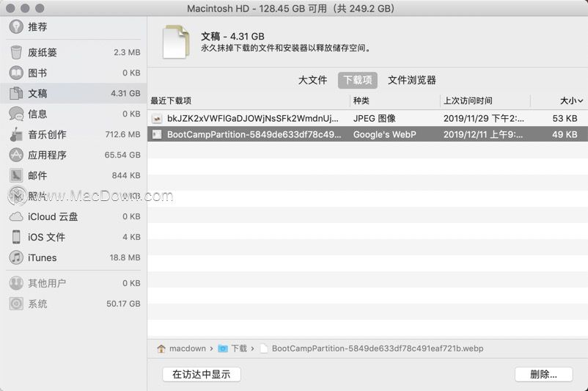Click the JPEG 图像 type cell
This screenshot has width=588, height=391.
pyautogui.click(x=374, y=119)
